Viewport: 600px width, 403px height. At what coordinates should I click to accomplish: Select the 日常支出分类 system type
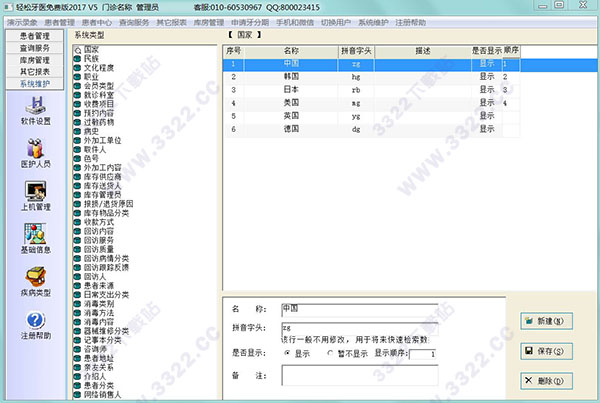pyautogui.click(x=106, y=295)
